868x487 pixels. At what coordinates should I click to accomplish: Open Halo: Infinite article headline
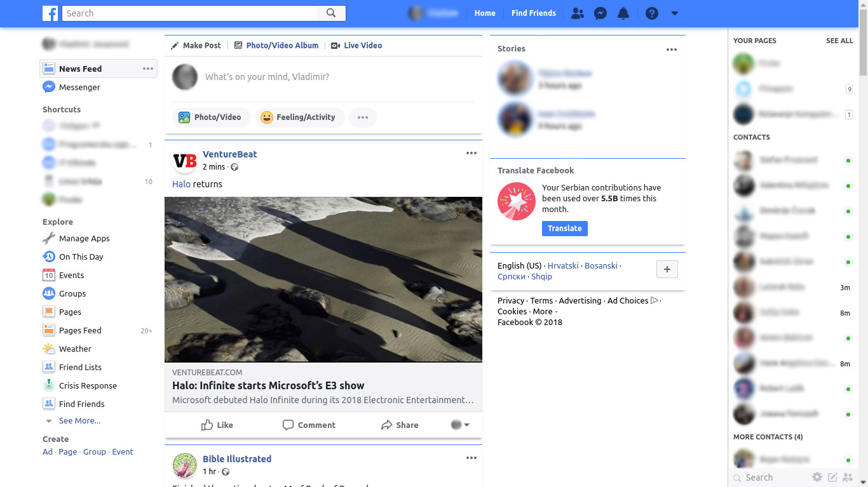[268, 385]
